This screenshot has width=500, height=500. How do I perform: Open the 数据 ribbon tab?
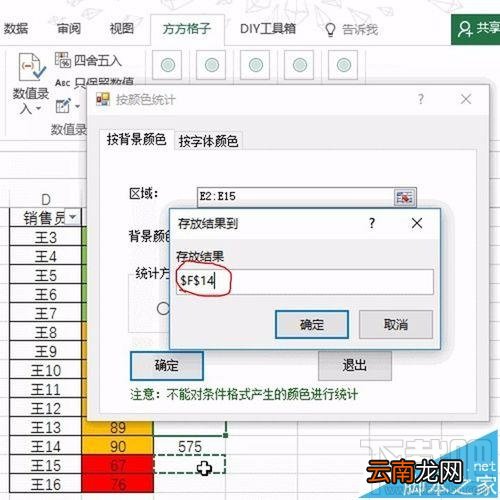click(x=15, y=29)
